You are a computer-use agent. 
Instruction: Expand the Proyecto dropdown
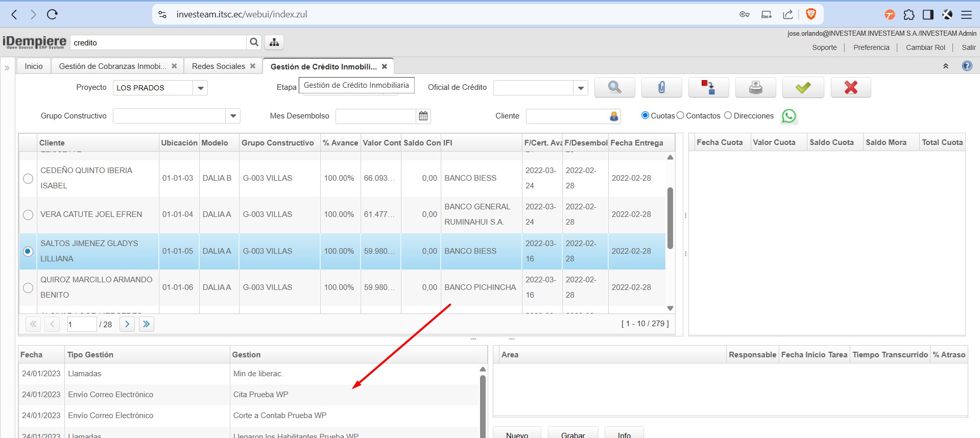(201, 88)
